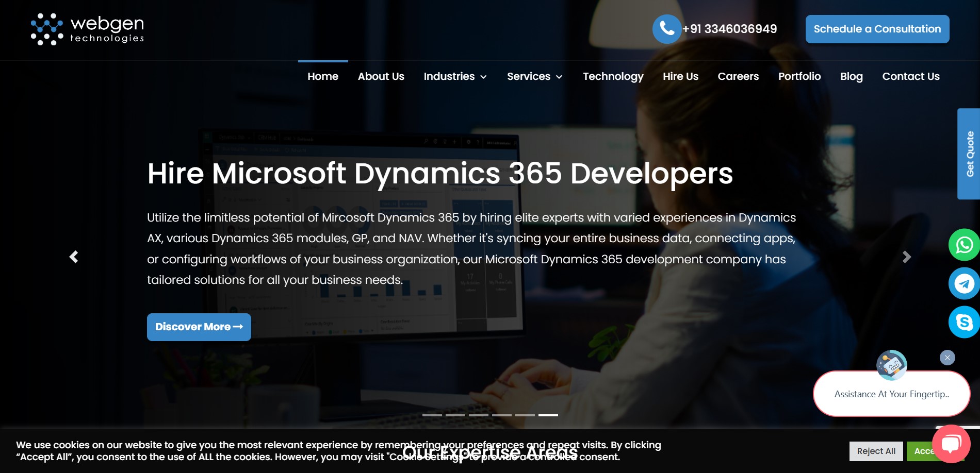Dismiss the assistance popup with X
Image resolution: width=980 pixels, height=473 pixels.
[948, 358]
